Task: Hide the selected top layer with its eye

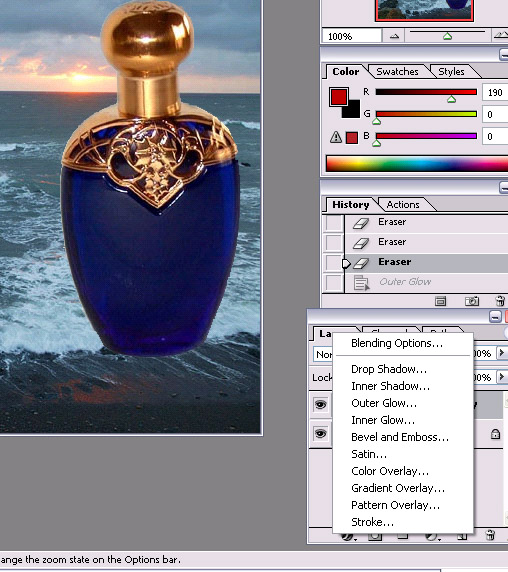Action: (x=321, y=405)
